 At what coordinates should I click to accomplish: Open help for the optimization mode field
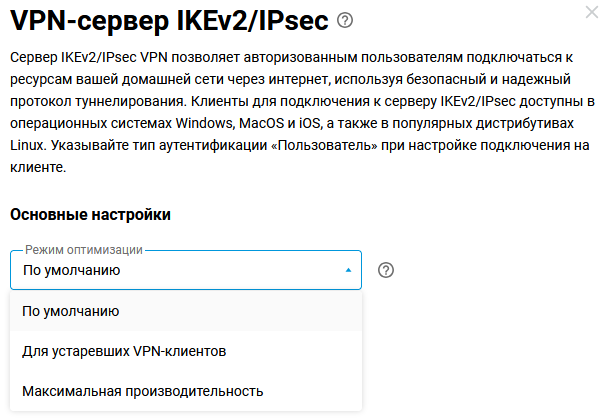(x=387, y=270)
